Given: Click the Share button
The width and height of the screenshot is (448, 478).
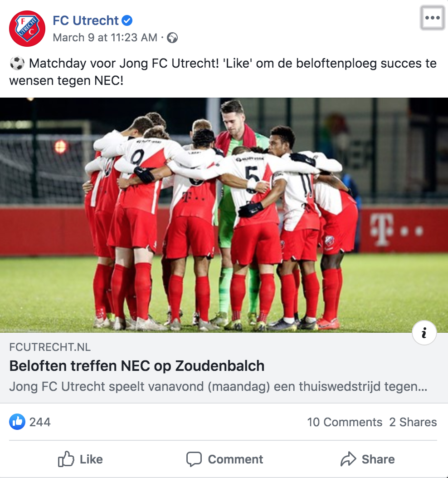Looking at the screenshot, I should coord(368,459).
